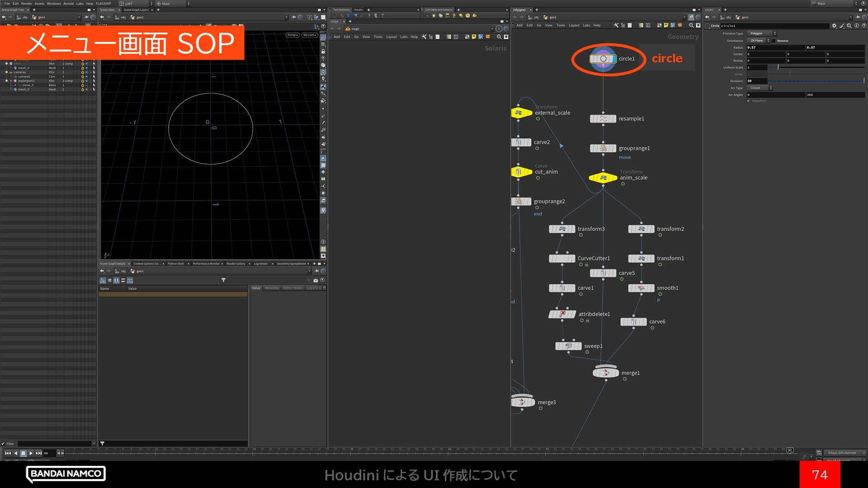Open the Primitive Type dropdown
The width and height of the screenshot is (868, 488).
[762, 33]
